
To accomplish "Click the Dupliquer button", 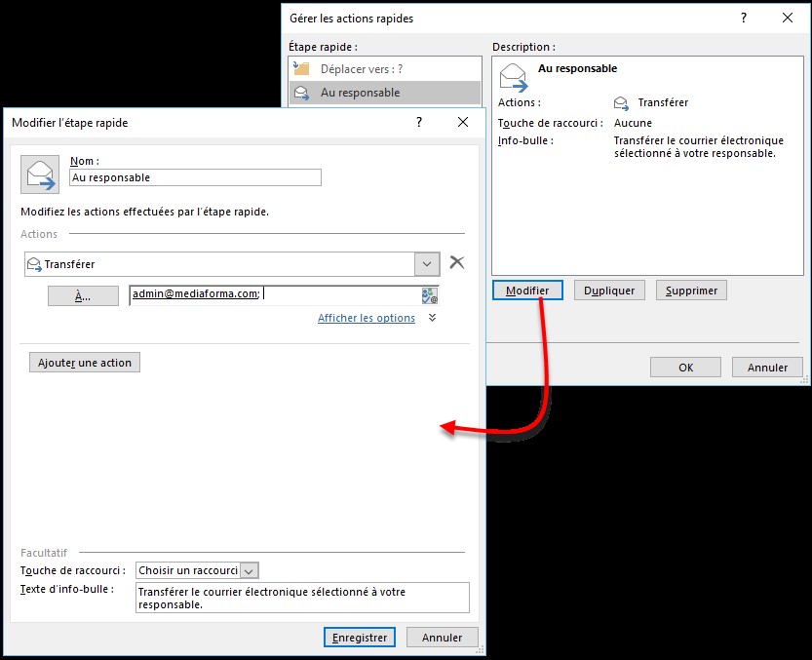I will 609,291.
